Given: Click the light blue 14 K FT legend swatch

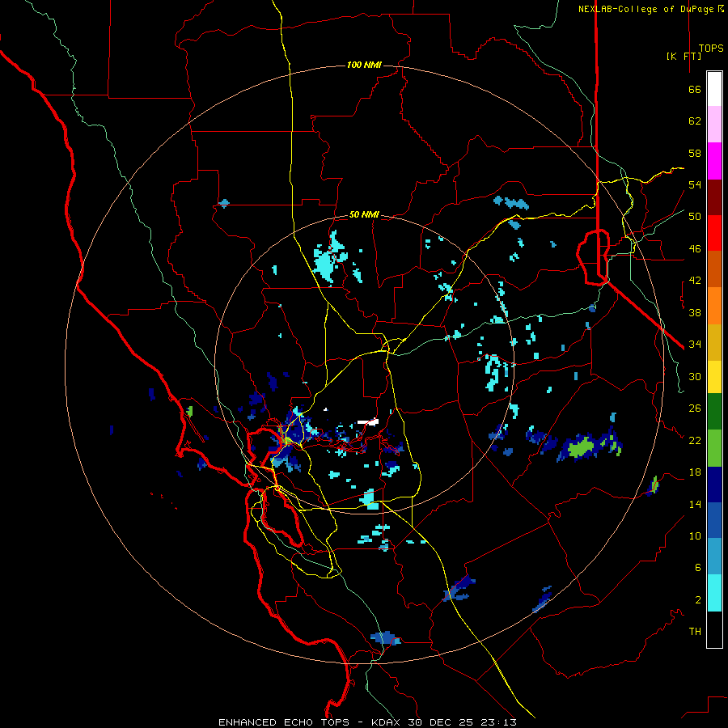Looking at the screenshot, I should pyautogui.click(x=714, y=557).
